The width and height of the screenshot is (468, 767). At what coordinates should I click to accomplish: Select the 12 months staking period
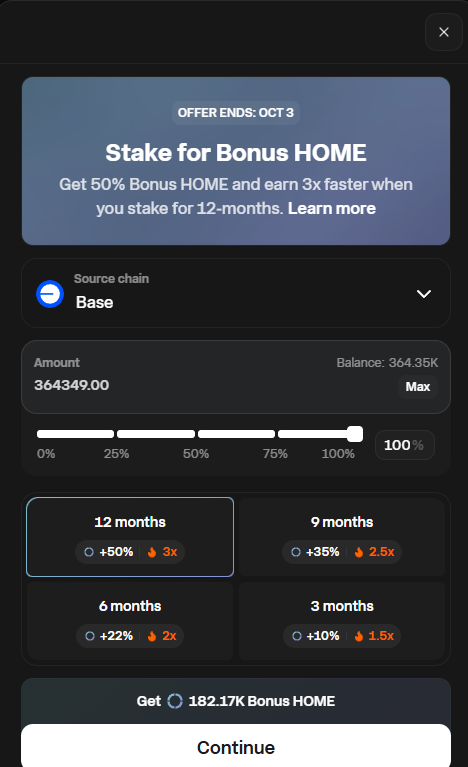point(130,537)
